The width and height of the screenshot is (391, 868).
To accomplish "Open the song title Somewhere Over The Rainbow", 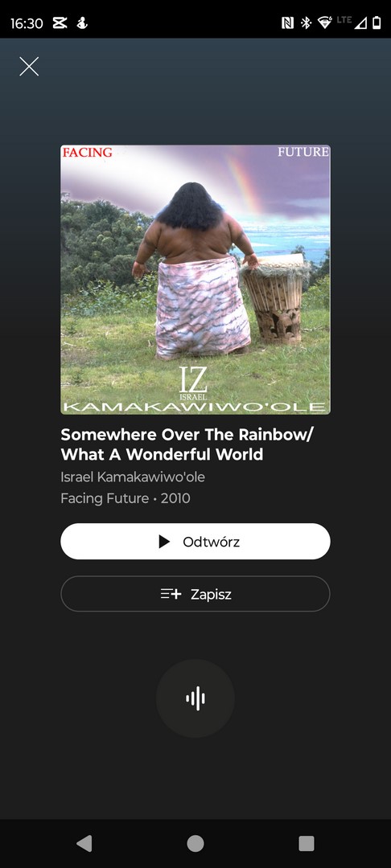I will coord(187,444).
